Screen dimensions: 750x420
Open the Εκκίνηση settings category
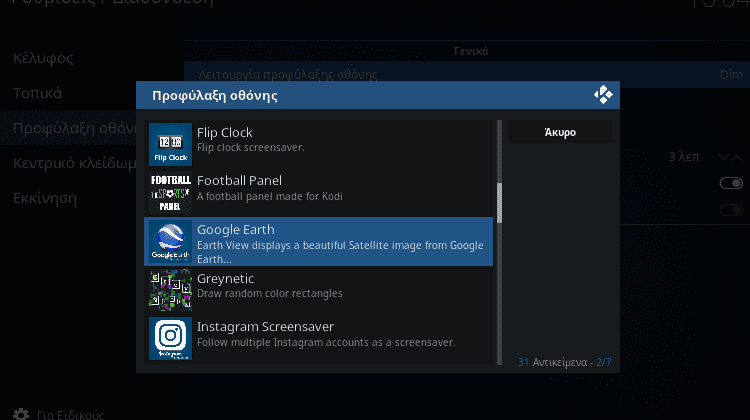[45, 198]
